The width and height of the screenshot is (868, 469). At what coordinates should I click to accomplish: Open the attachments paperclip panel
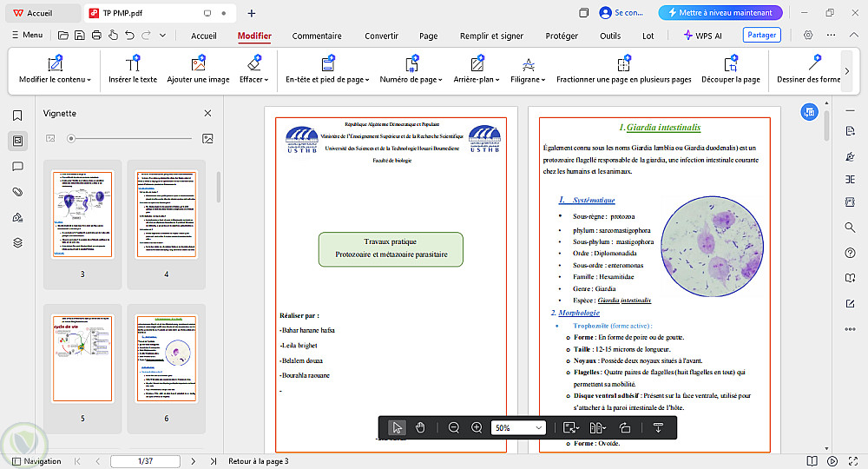click(17, 192)
